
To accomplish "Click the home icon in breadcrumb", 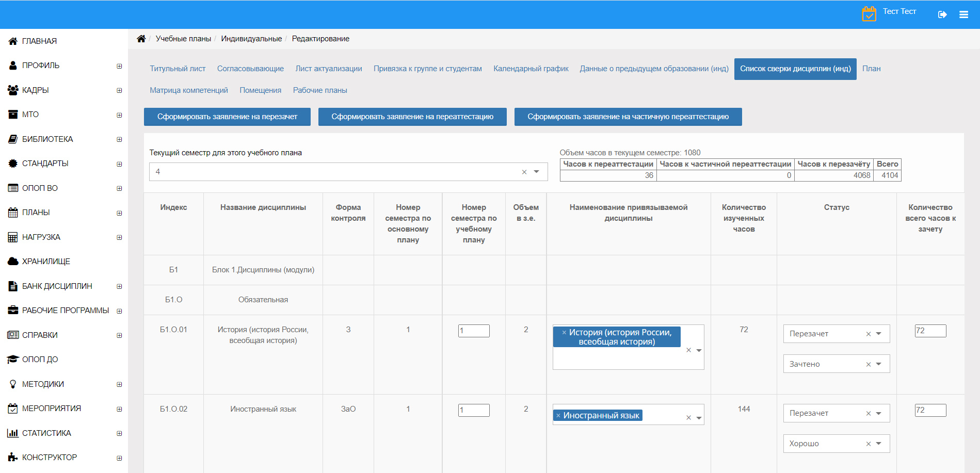I will click(x=141, y=39).
